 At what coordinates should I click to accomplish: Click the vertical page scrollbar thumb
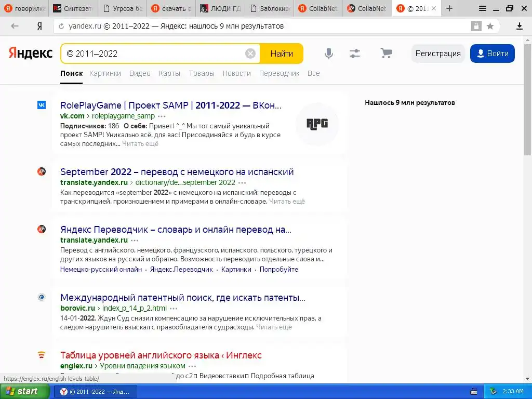point(528,99)
